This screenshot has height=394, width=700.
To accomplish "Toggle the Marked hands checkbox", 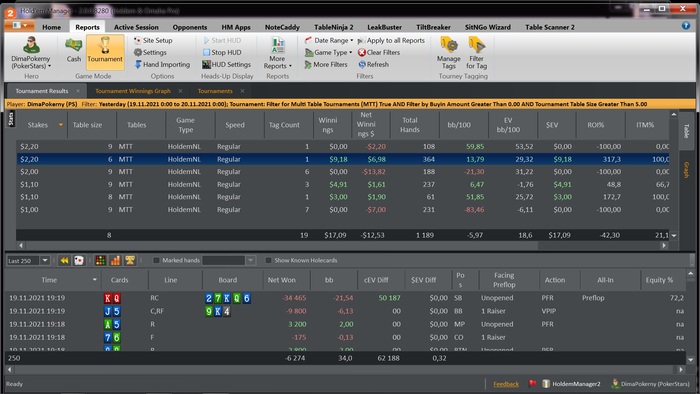I will pos(156,260).
